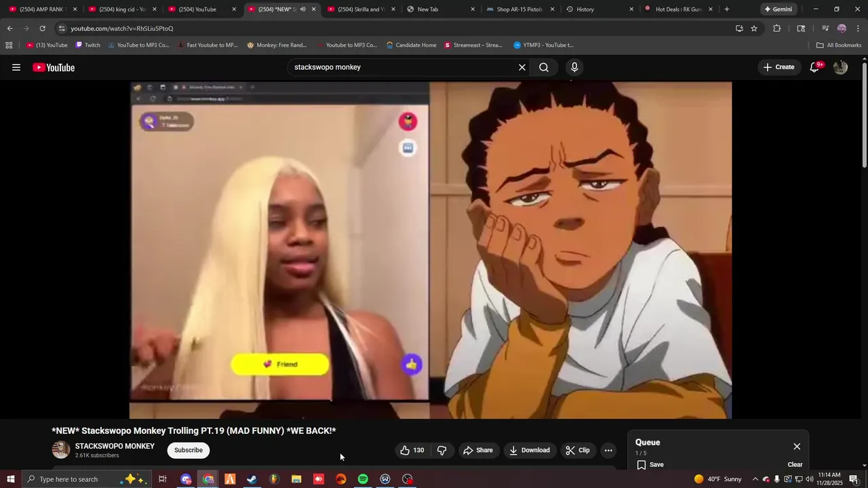The height and width of the screenshot is (488, 868).
Task: Clear the queue
Action: [x=795, y=465]
